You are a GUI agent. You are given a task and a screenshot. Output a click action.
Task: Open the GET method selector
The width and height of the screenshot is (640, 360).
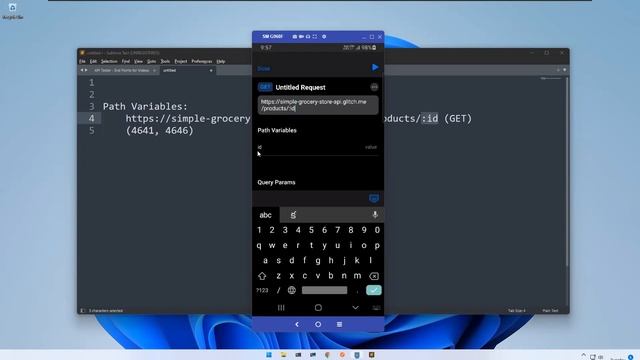point(265,87)
